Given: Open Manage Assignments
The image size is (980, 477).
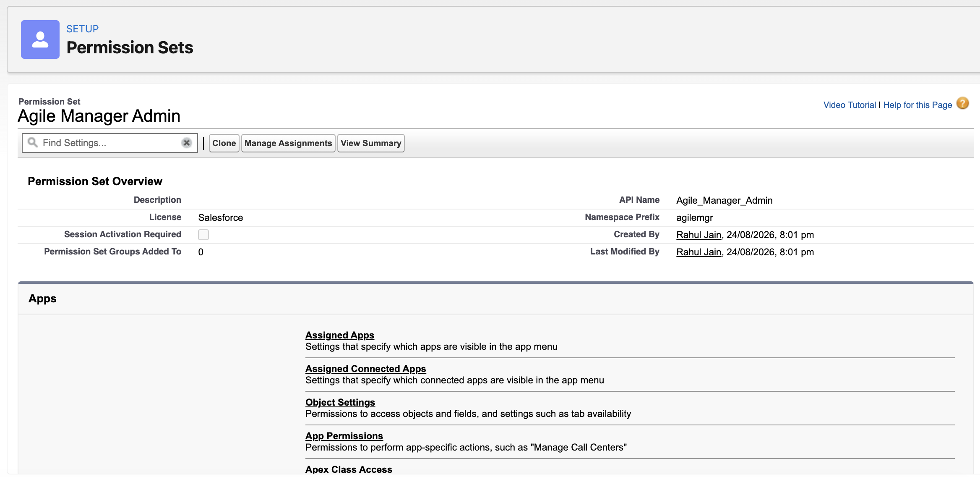Looking at the screenshot, I should pos(288,143).
